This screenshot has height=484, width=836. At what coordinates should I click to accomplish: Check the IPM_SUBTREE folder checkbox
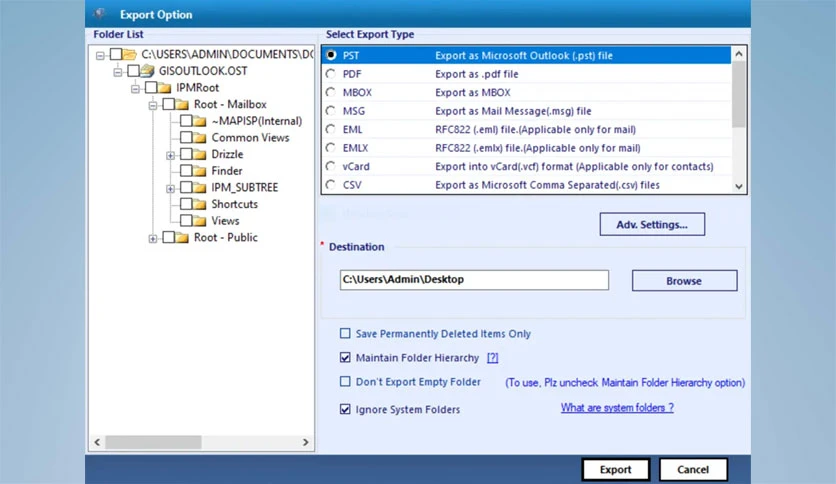point(186,187)
